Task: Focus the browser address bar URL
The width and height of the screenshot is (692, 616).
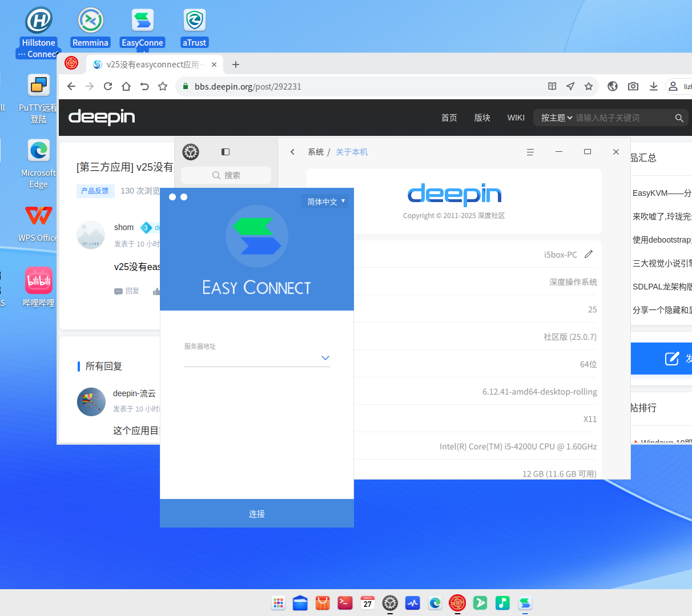Action: pyautogui.click(x=248, y=87)
